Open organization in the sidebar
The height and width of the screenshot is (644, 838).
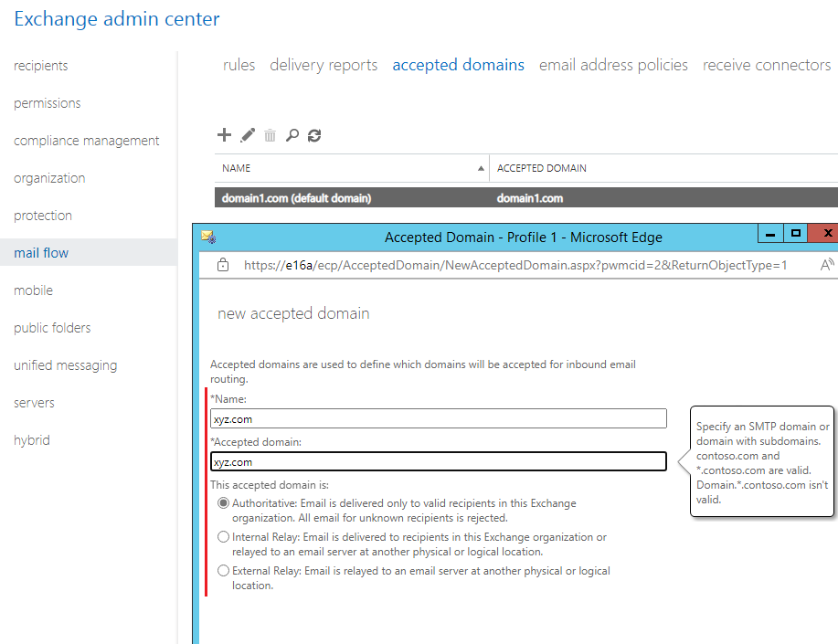[x=49, y=178]
